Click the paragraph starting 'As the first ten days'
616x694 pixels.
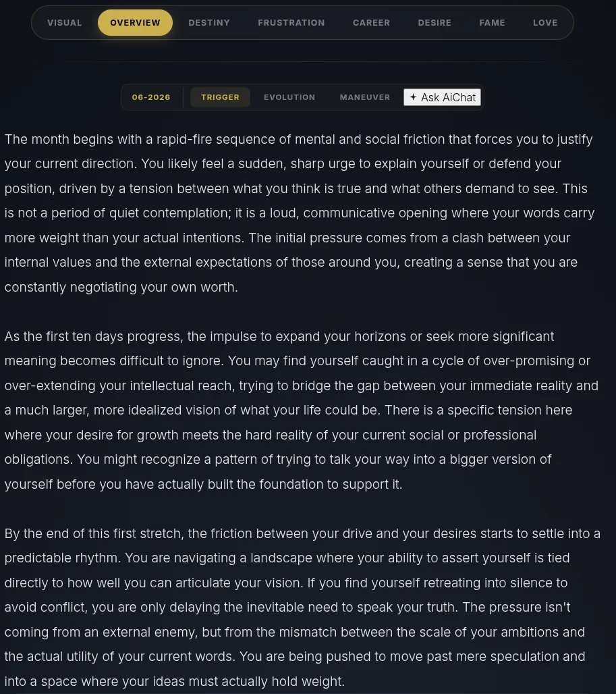302,410
